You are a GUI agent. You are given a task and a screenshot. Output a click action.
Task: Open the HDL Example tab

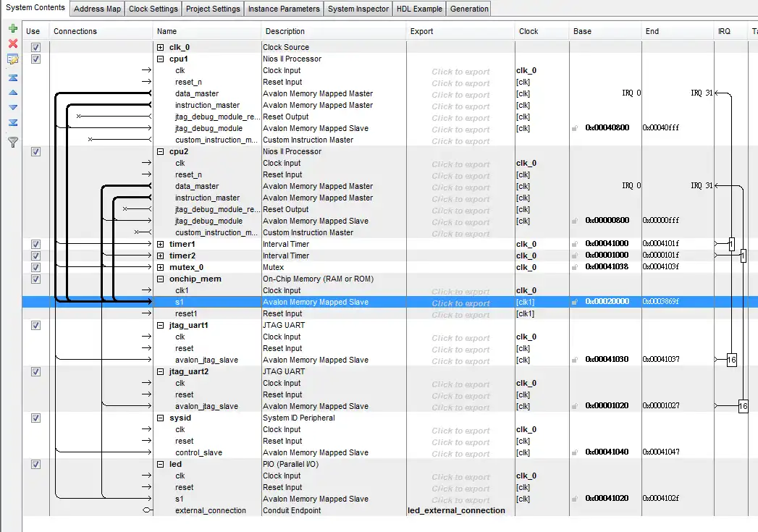(419, 9)
